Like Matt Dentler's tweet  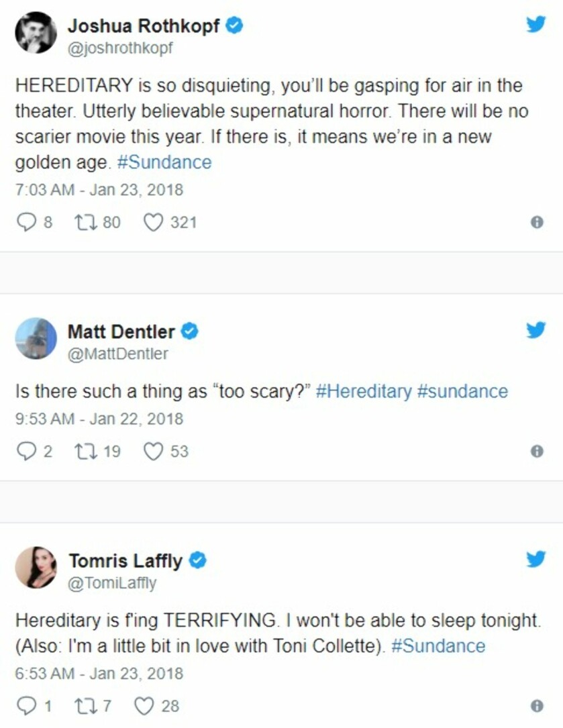click(153, 452)
